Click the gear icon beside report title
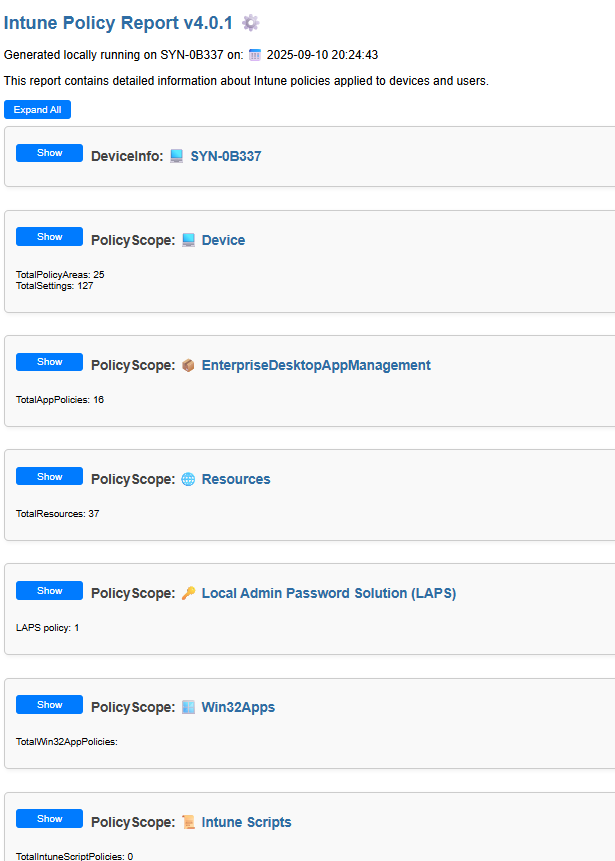This screenshot has height=861, width=615. click(x=251, y=23)
